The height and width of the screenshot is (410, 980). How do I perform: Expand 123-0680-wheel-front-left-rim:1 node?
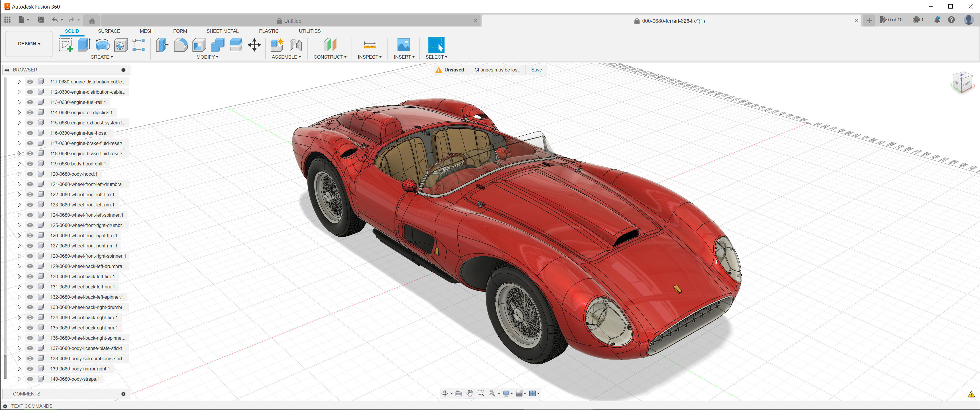click(19, 205)
